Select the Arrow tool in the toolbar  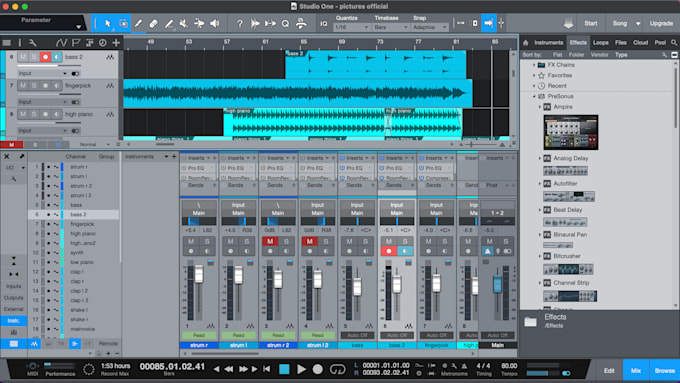tap(108, 23)
